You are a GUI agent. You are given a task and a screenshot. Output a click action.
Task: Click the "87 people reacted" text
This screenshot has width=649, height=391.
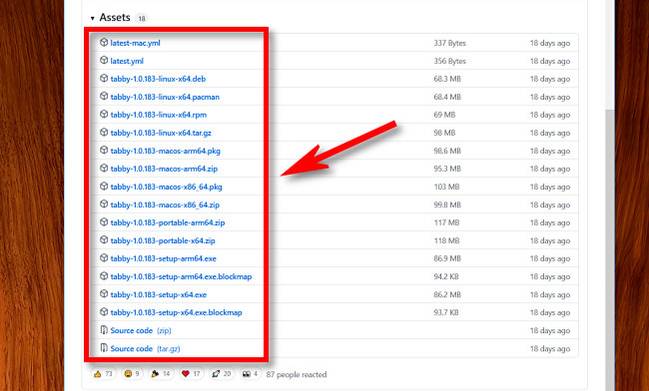click(x=296, y=374)
